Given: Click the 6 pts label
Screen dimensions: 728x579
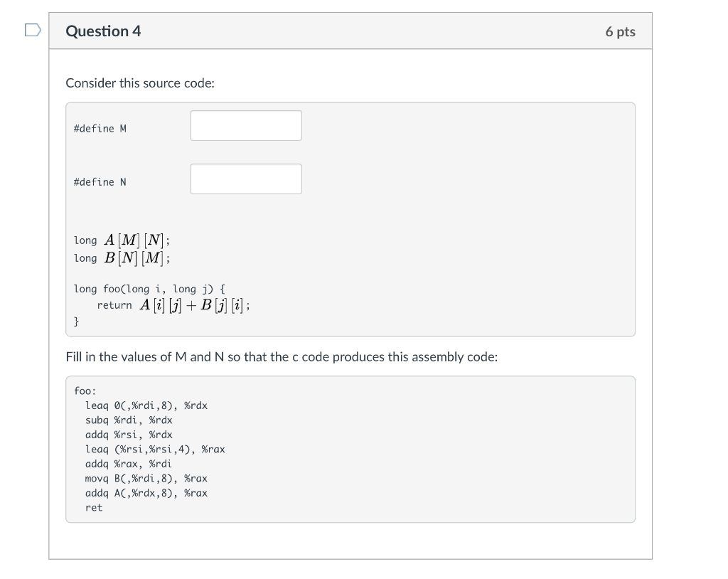Looking at the screenshot, I should 618,31.
